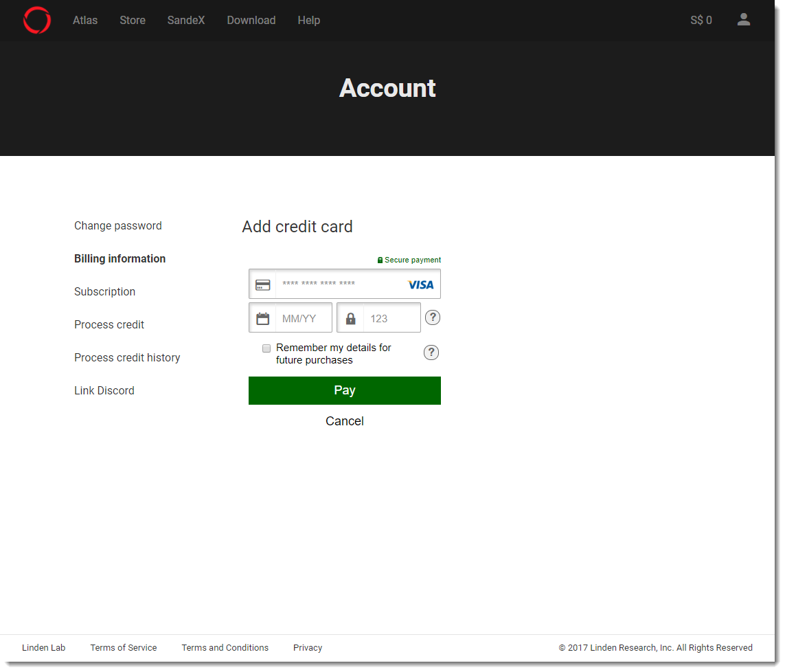Click the credit card icon in number field
Viewport: 785px width, 672px height.
point(262,284)
